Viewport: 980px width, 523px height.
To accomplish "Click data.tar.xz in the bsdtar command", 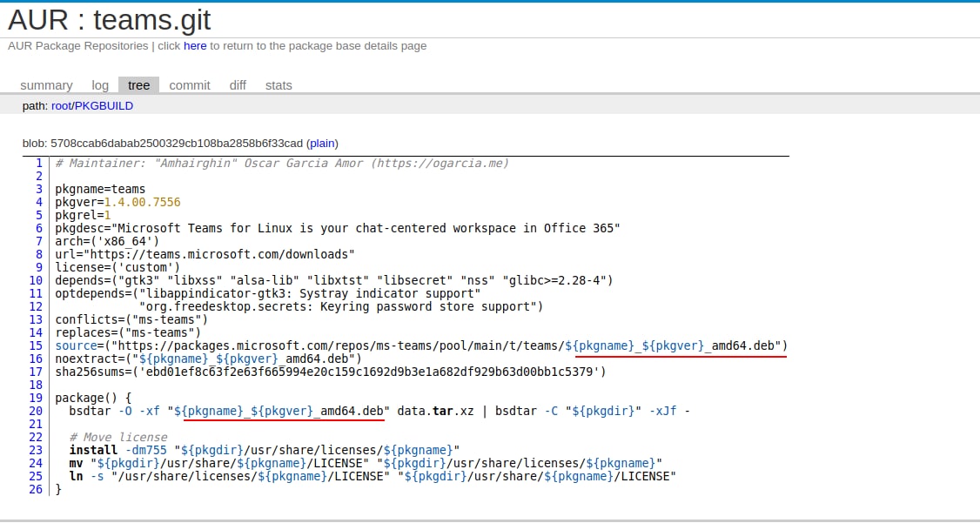I will (x=435, y=411).
